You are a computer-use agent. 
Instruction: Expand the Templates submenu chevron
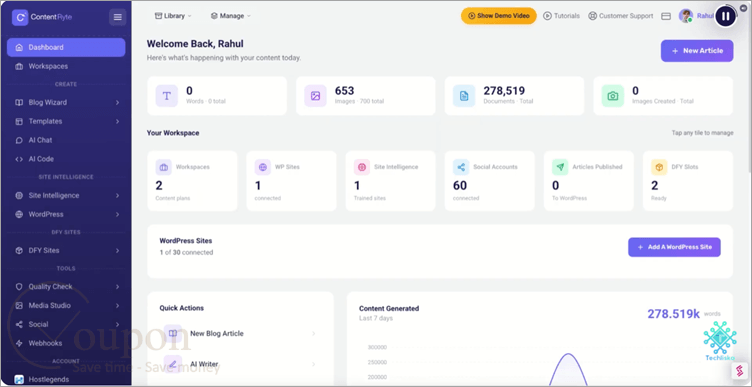pos(118,121)
